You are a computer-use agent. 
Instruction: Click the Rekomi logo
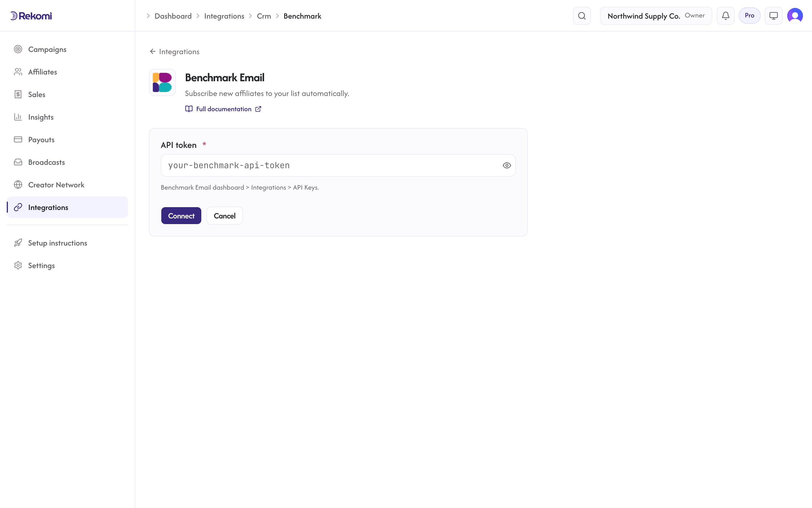pos(31,16)
